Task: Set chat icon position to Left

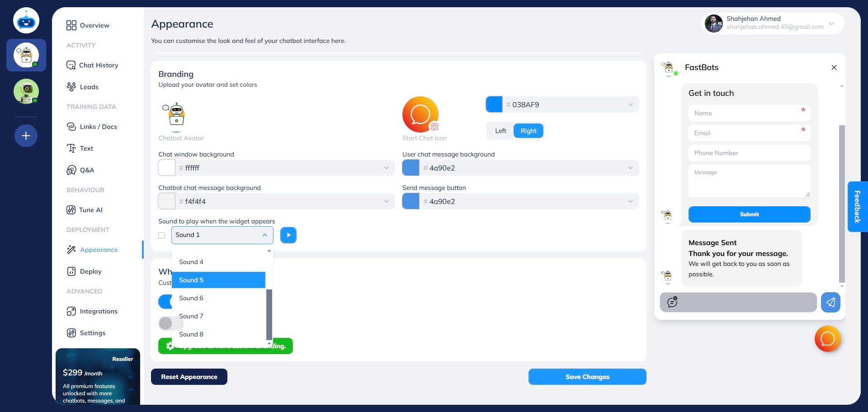Action: click(x=500, y=131)
